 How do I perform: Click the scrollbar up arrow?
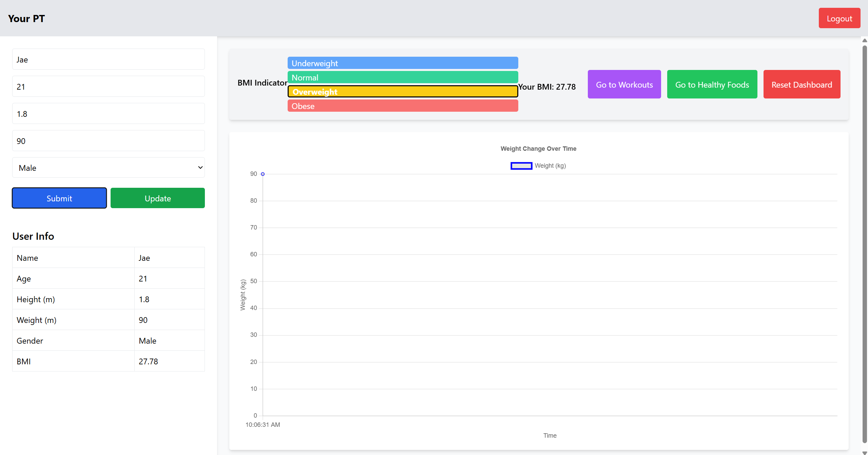click(x=864, y=40)
